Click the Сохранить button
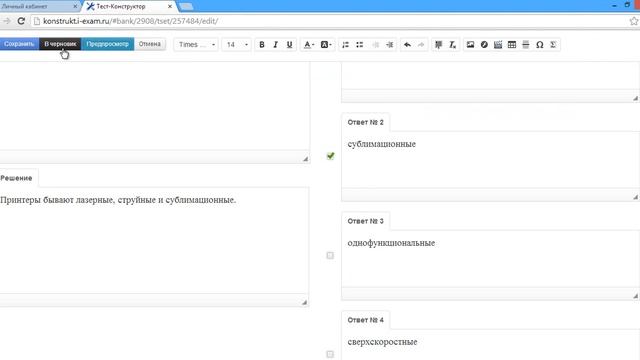Screen dimensions: 640x360 tap(19, 44)
